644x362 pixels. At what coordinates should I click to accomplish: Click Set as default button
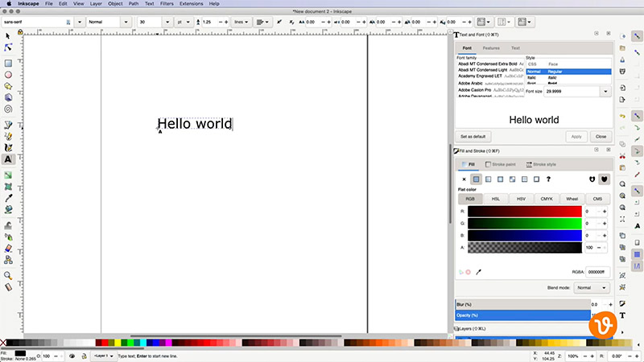[473, 136]
